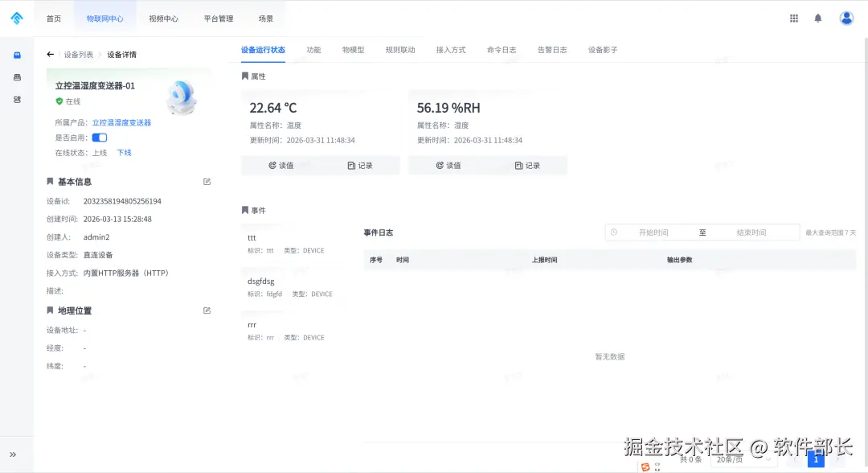This screenshot has height=473, width=868.
Task: Select the product icon in left sidebar
Action: 17,77
